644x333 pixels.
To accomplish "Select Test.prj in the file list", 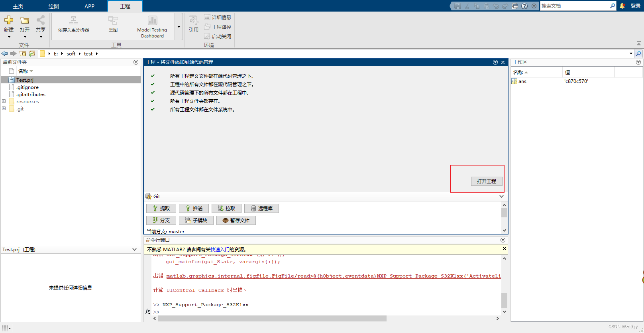I will [x=71, y=80].
